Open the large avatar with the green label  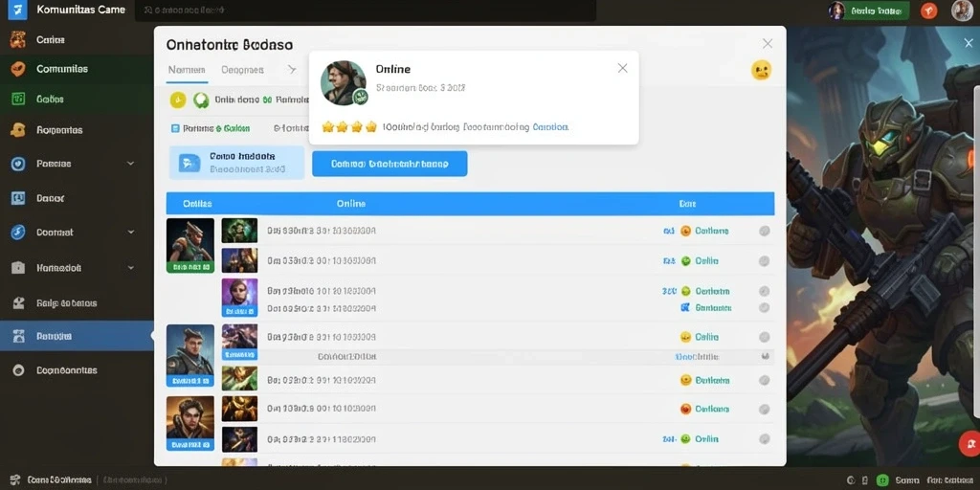coord(190,246)
